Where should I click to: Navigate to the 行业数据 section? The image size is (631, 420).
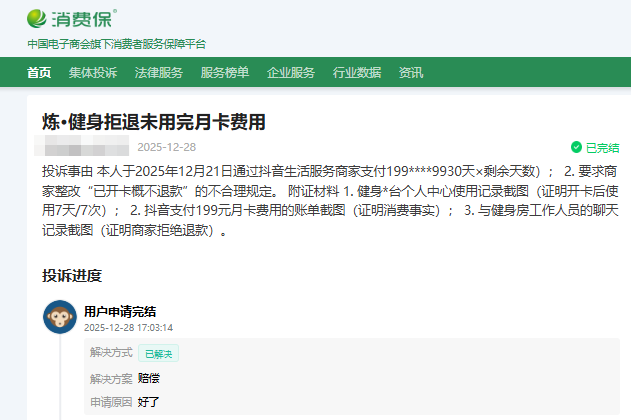point(357,73)
